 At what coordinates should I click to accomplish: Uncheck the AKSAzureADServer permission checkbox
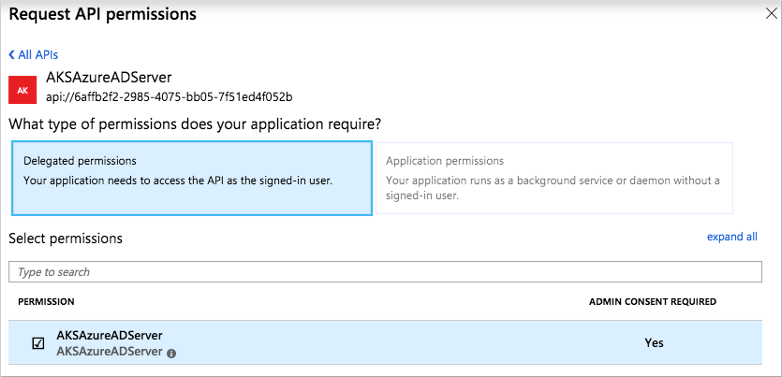point(38,344)
